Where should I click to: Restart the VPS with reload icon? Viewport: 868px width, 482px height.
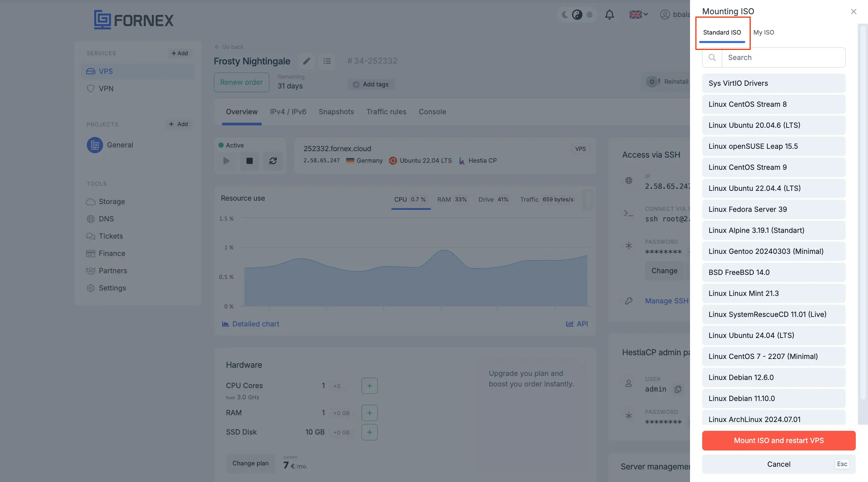pyautogui.click(x=273, y=161)
